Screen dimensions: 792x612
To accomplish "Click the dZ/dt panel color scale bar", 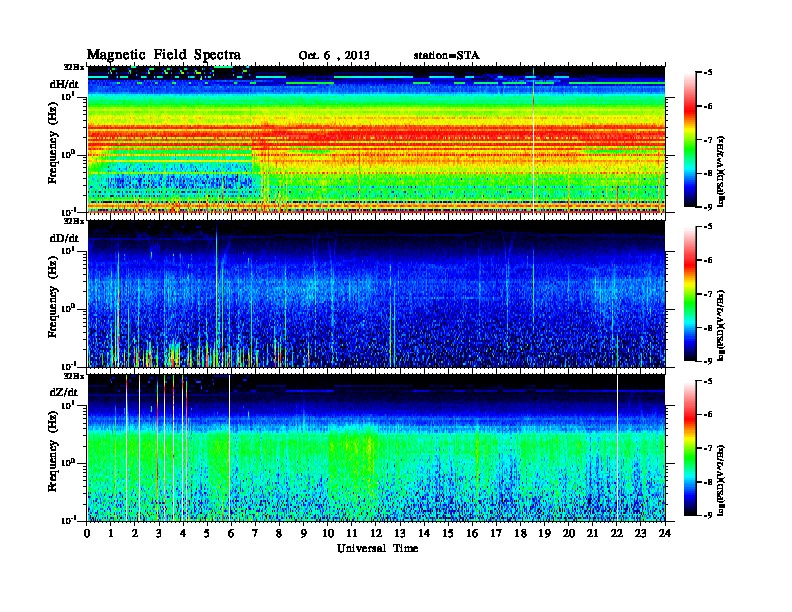I will click(x=690, y=448).
